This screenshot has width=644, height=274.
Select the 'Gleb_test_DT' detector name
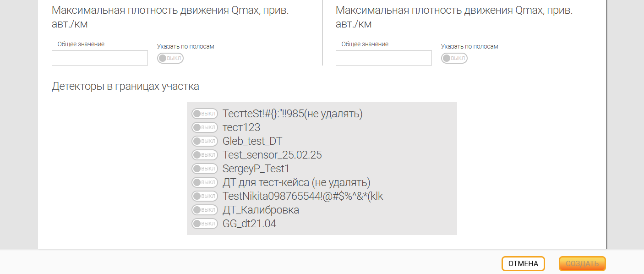(x=252, y=142)
